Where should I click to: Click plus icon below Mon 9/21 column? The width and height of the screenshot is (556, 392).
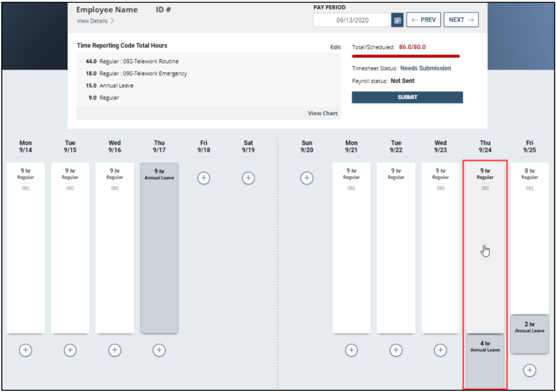(x=351, y=350)
